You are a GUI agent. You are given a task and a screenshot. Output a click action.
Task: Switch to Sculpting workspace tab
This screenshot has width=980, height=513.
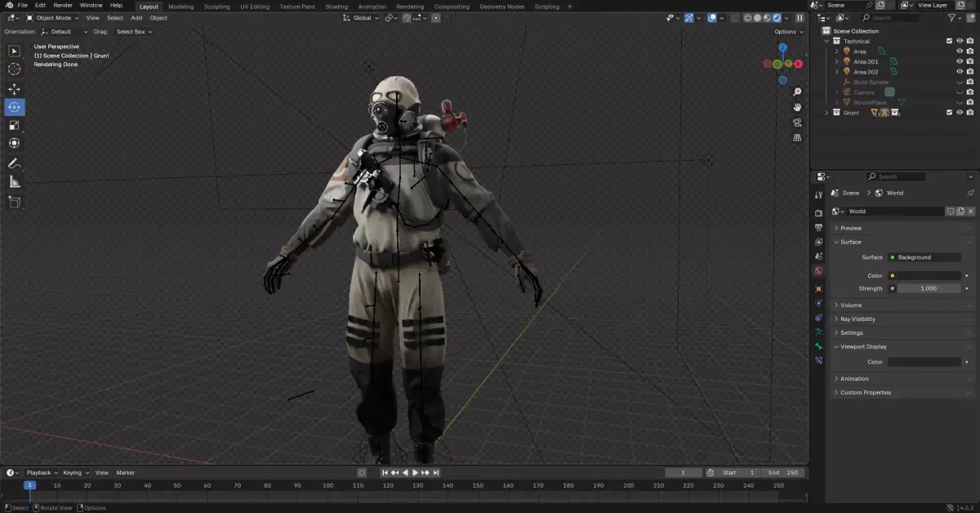pyautogui.click(x=216, y=7)
